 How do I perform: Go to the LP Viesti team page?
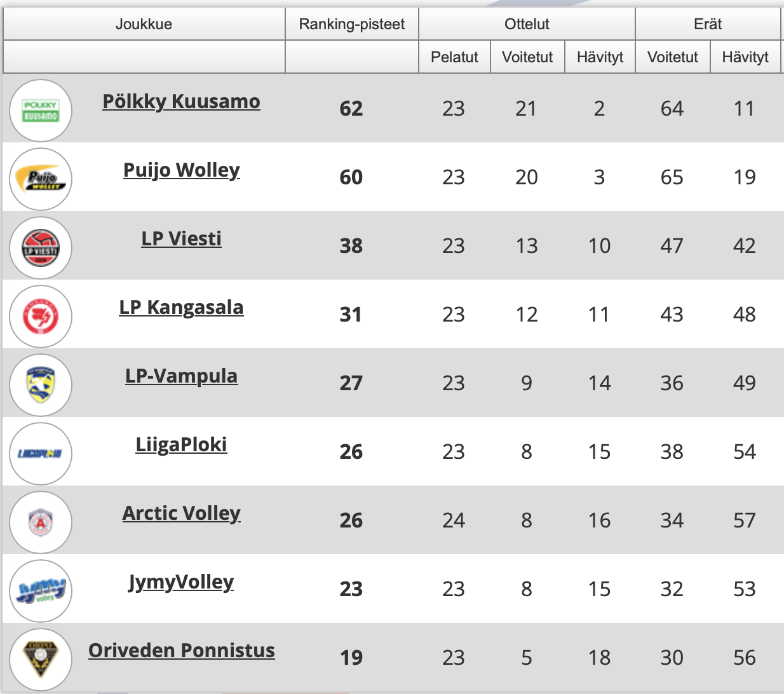[x=181, y=239]
